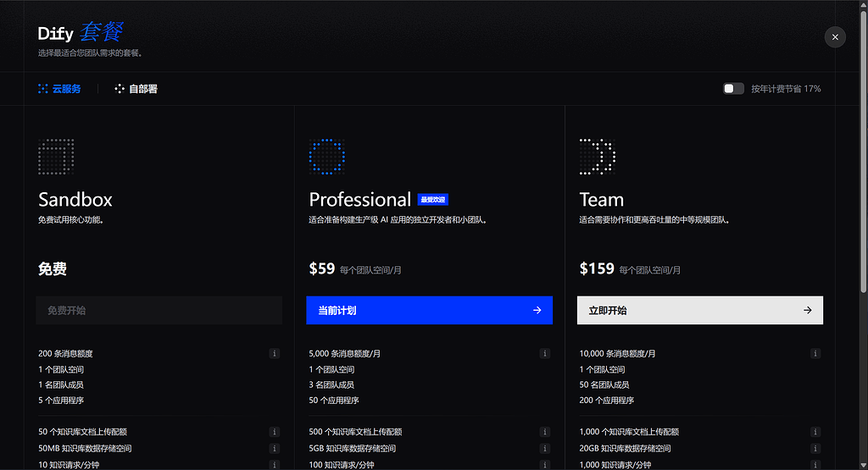This screenshot has width=868, height=470.
Task: Show info for Professional 500 个知识库文档上传配额
Action: click(545, 432)
